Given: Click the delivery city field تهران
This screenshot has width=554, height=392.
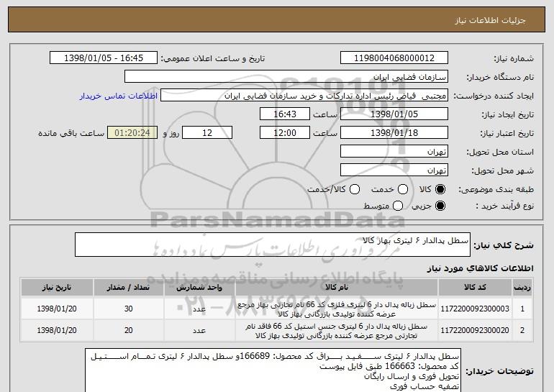Looking at the screenshot, I should (394, 170).
